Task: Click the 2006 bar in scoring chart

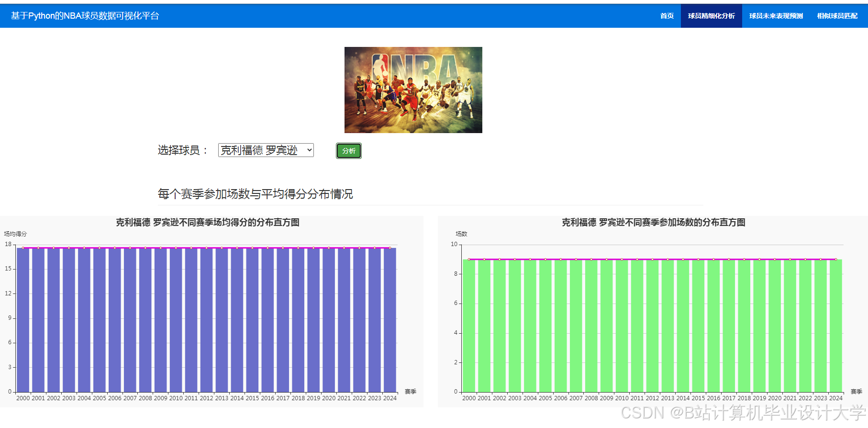Action: (115, 320)
